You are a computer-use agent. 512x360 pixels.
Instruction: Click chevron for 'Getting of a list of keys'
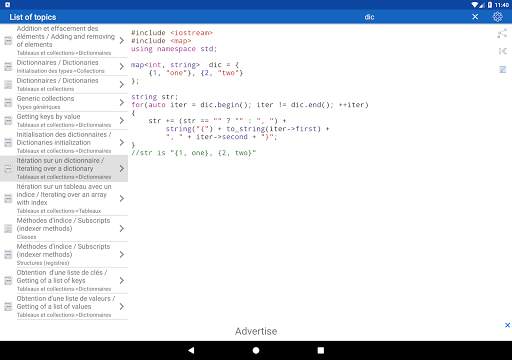point(122,280)
